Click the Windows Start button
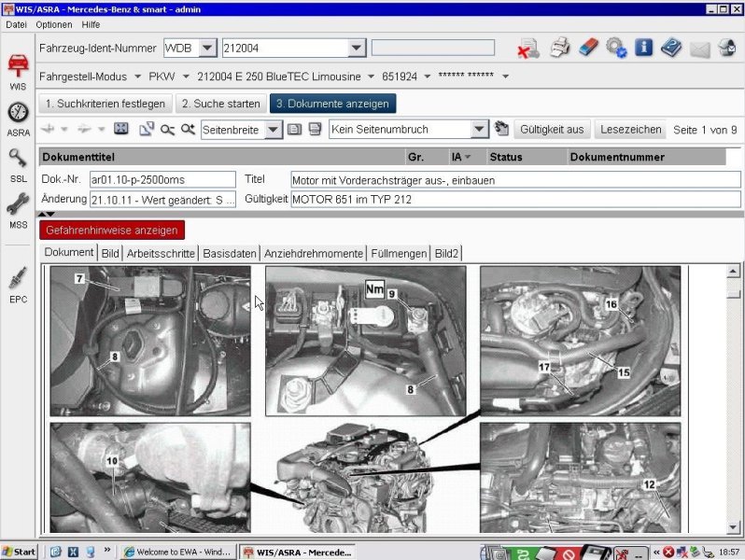The height and width of the screenshot is (560, 745). [19, 552]
